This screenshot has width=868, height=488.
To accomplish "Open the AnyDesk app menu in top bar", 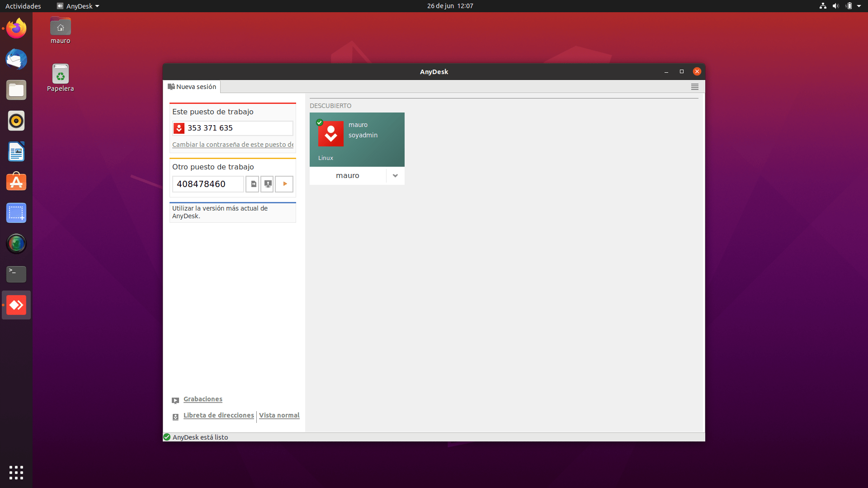I will coord(77,6).
